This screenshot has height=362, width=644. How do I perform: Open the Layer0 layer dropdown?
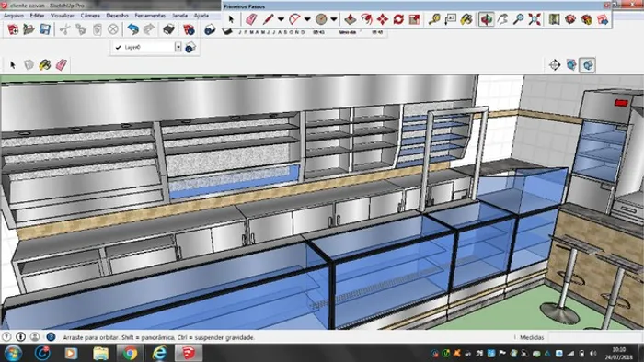pos(147,47)
